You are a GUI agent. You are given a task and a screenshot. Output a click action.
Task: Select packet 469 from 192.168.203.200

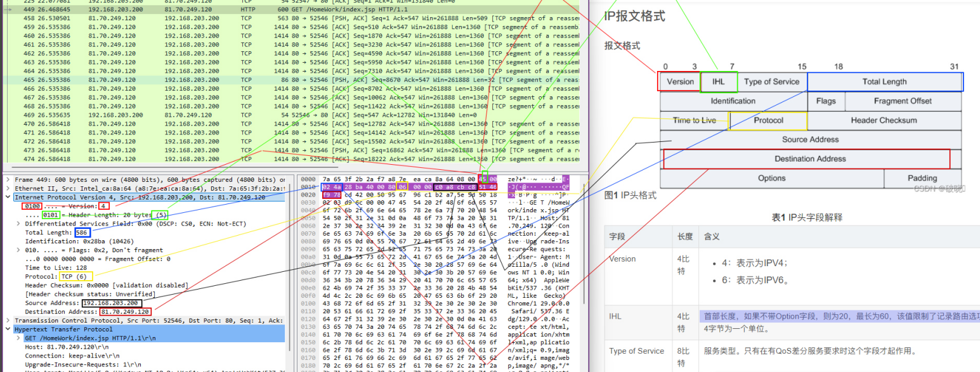(x=292, y=116)
